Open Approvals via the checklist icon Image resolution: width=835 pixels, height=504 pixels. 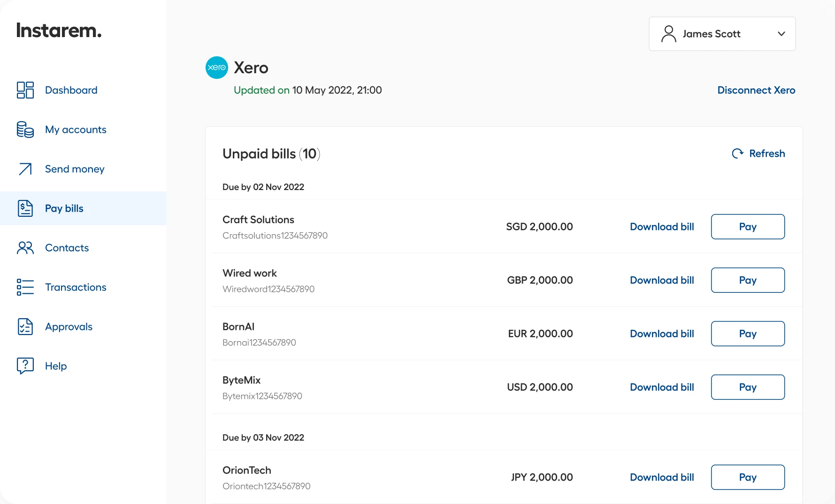25,326
